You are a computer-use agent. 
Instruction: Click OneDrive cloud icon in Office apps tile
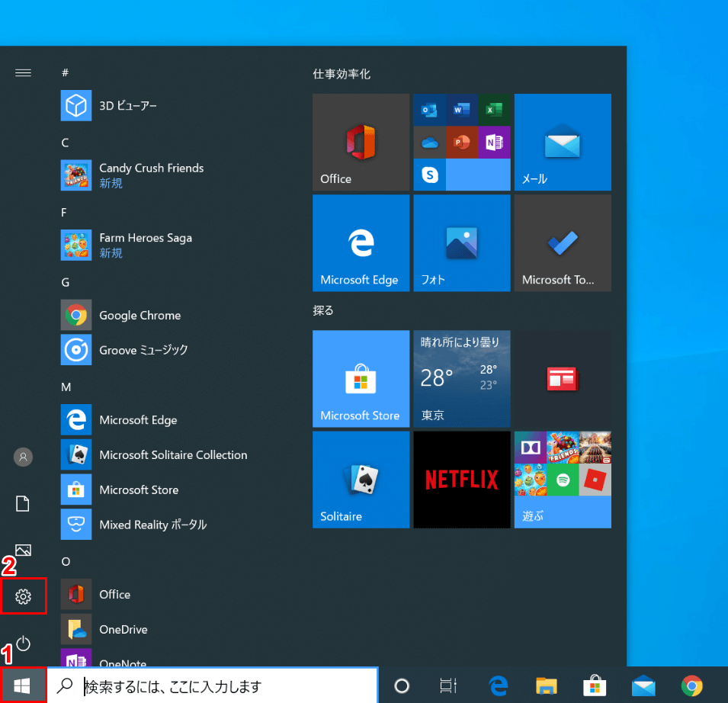click(x=429, y=142)
